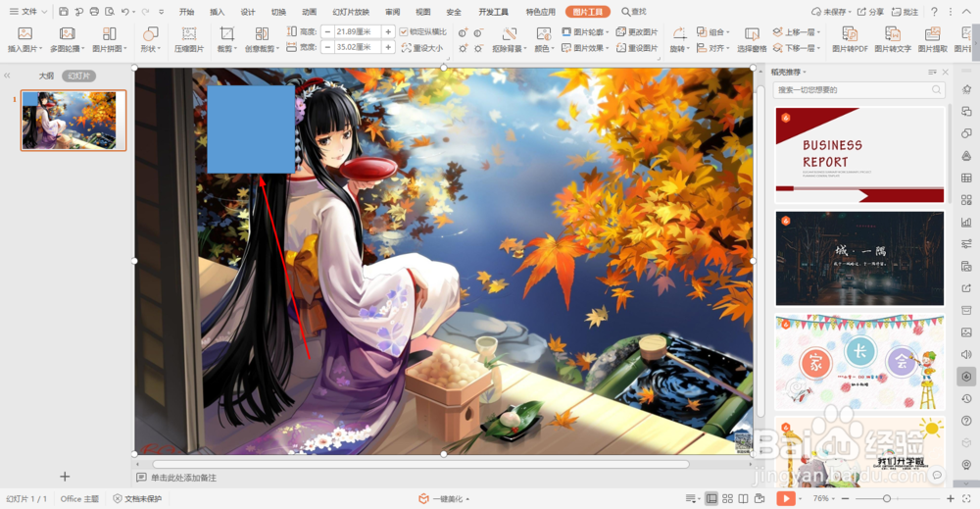Adjust the zoom slider handle

tap(886, 498)
